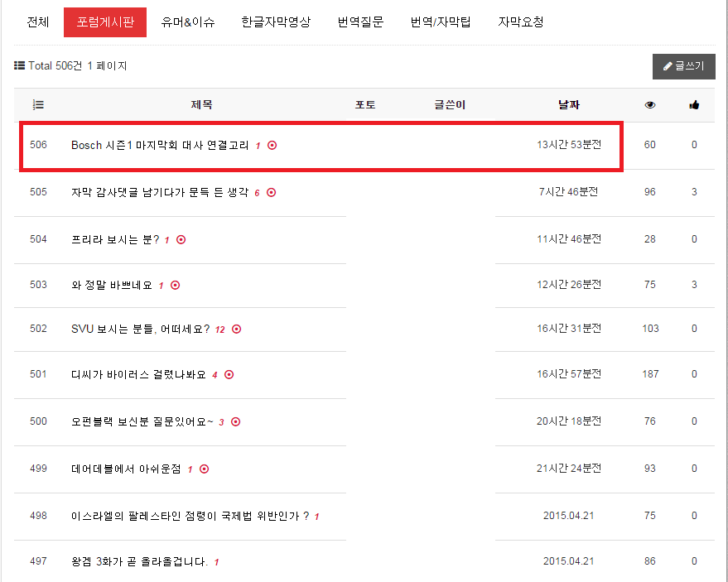728x582 pixels.
Task: Click the red target icon on 와 정말 바쁘네요
Action: click(x=175, y=285)
